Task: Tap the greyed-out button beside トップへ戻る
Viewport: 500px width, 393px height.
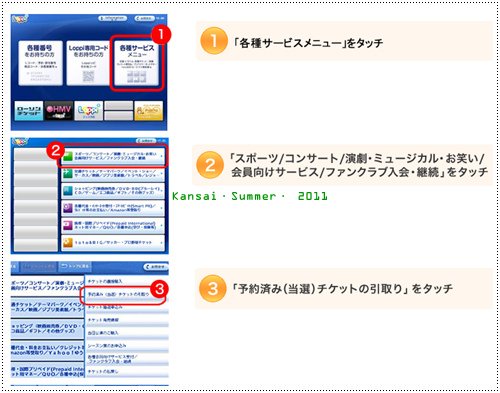Action: click(x=39, y=267)
